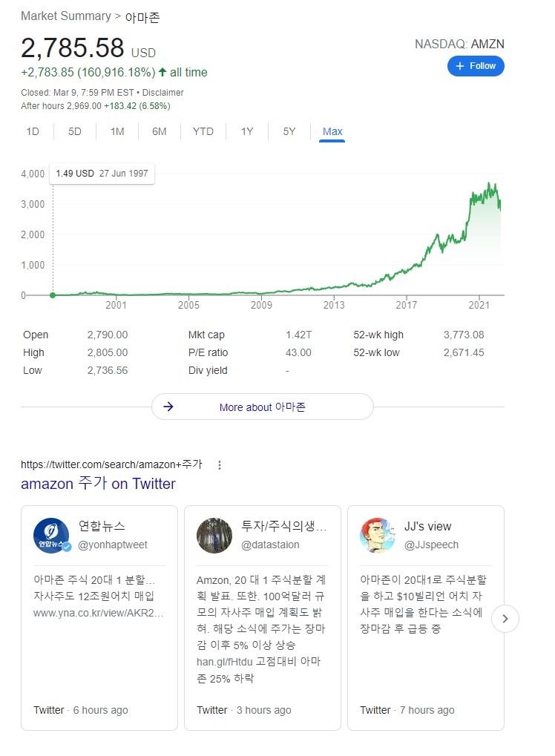The width and height of the screenshot is (555, 756).
Task: Open the @yonhaptweet handle
Action: (x=113, y=545)
